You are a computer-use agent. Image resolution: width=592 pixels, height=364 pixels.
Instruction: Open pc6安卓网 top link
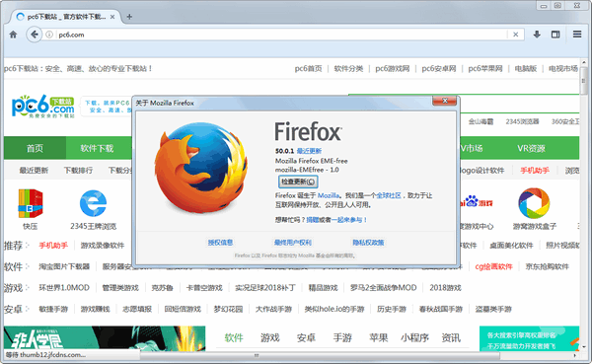[x=439, y=68]
